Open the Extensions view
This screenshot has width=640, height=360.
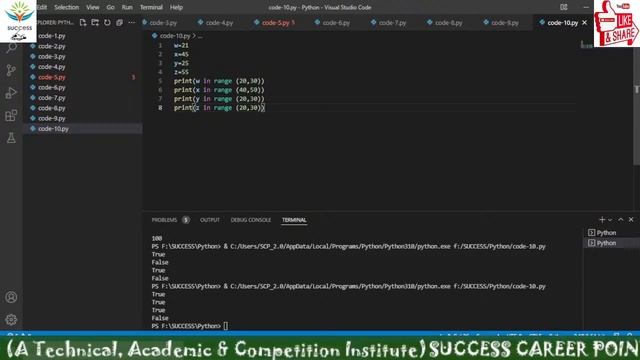11,116
